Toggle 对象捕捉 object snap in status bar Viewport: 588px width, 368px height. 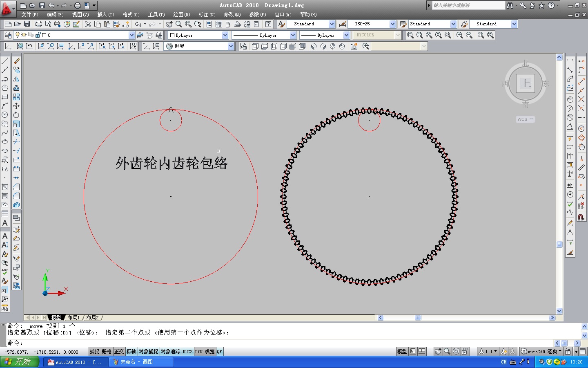tap(148, 352)
